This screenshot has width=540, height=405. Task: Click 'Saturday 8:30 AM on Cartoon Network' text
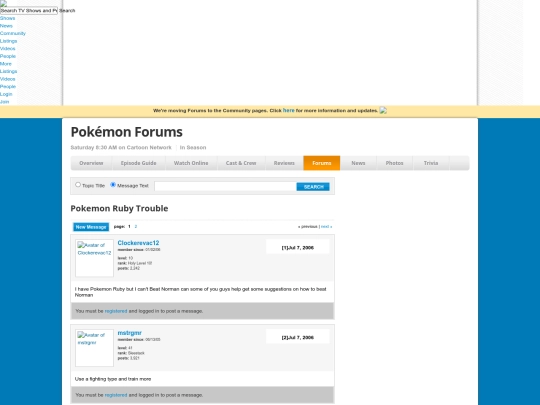[121, 147]
